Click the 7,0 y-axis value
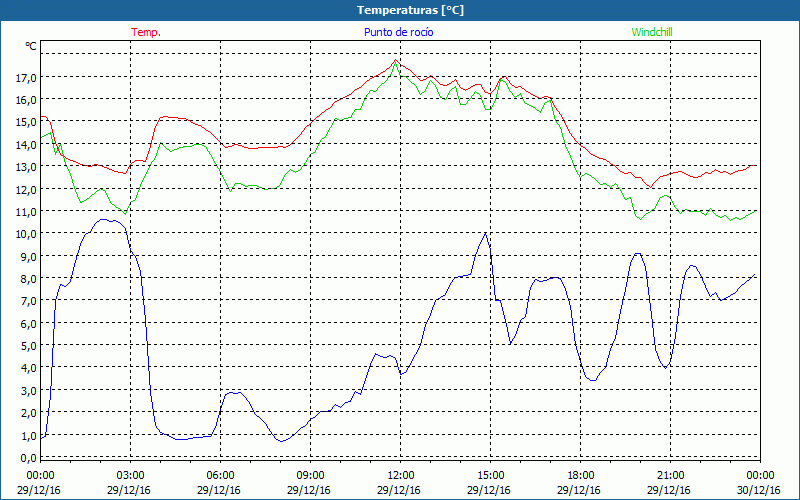The height and width of the screenshot is (500, 800). [x=29, y=301]
